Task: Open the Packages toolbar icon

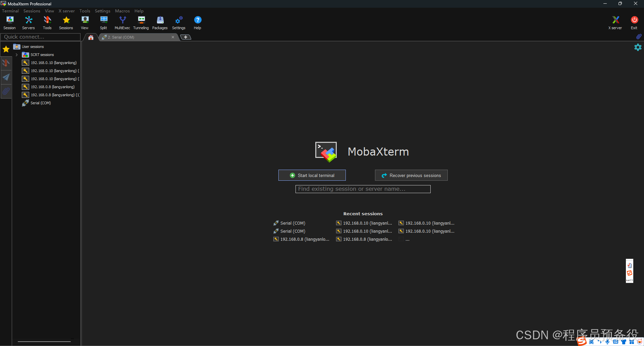Action: point(160,23)
